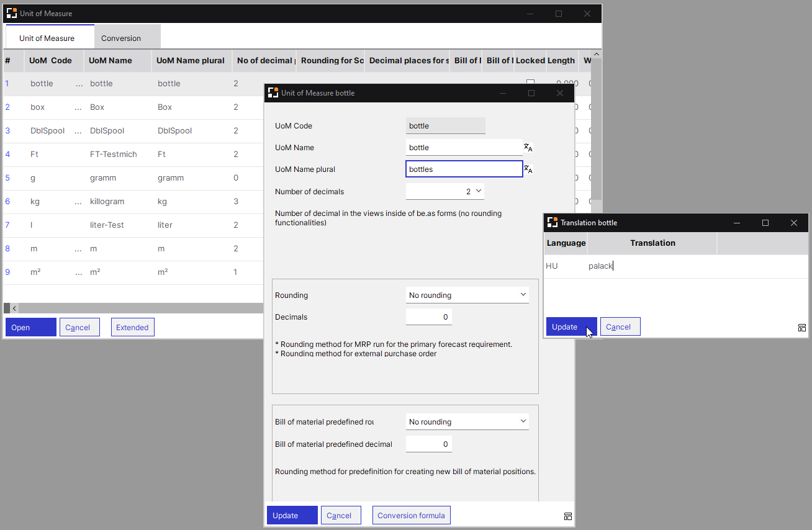Click translate icon next to UoM Name plural

[x=528, y=169]
